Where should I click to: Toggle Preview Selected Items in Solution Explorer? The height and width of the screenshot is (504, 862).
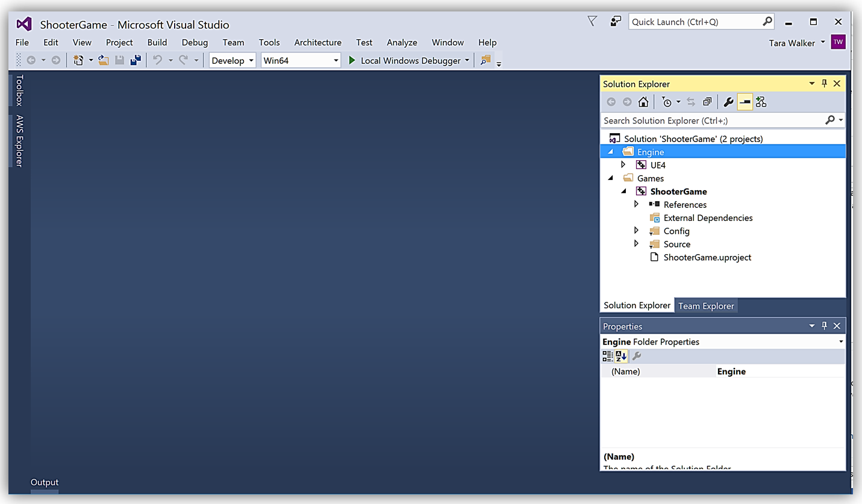(x=745, y=102)
